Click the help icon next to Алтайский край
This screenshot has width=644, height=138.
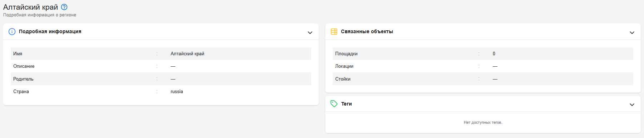click(64, 7)
